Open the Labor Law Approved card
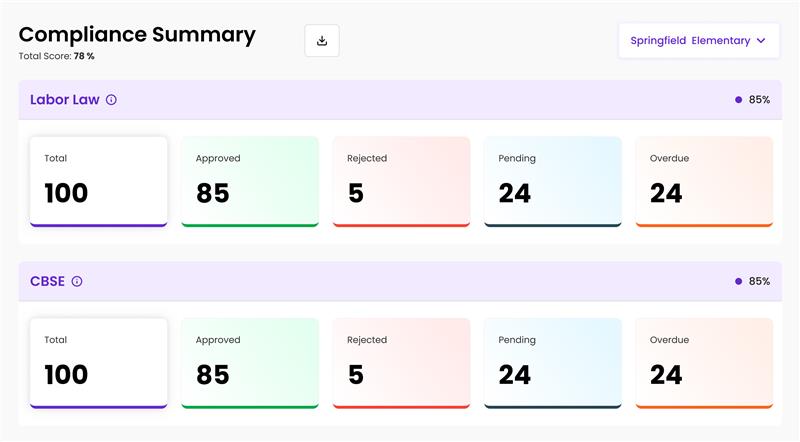 point(250,181)
